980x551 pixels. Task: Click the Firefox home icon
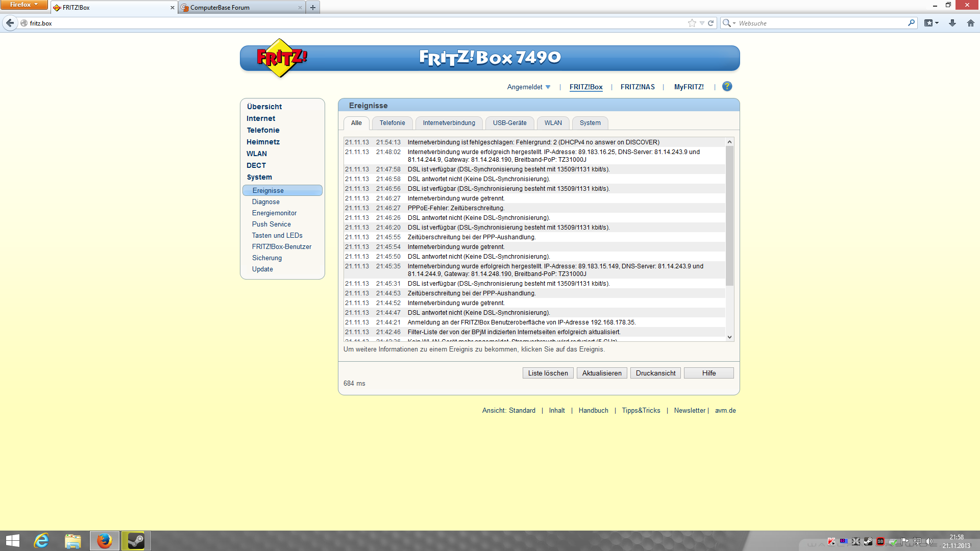pos(970,23)
